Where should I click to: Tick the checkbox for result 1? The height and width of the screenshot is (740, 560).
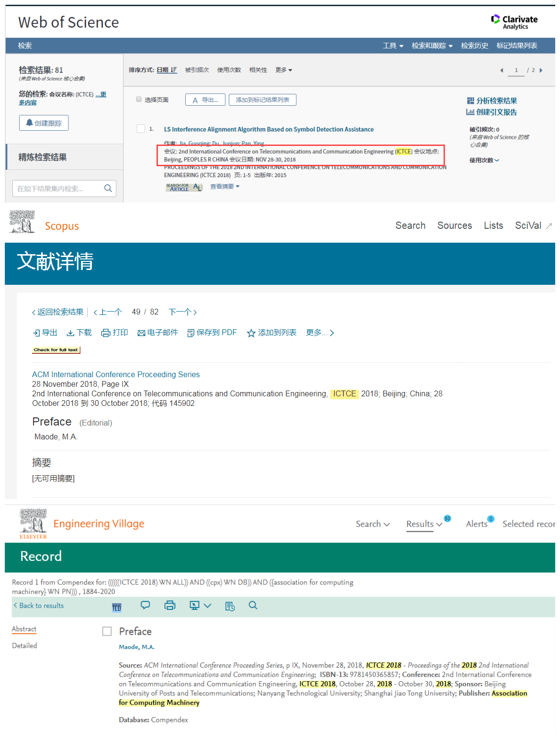click(x=141, y=128)
